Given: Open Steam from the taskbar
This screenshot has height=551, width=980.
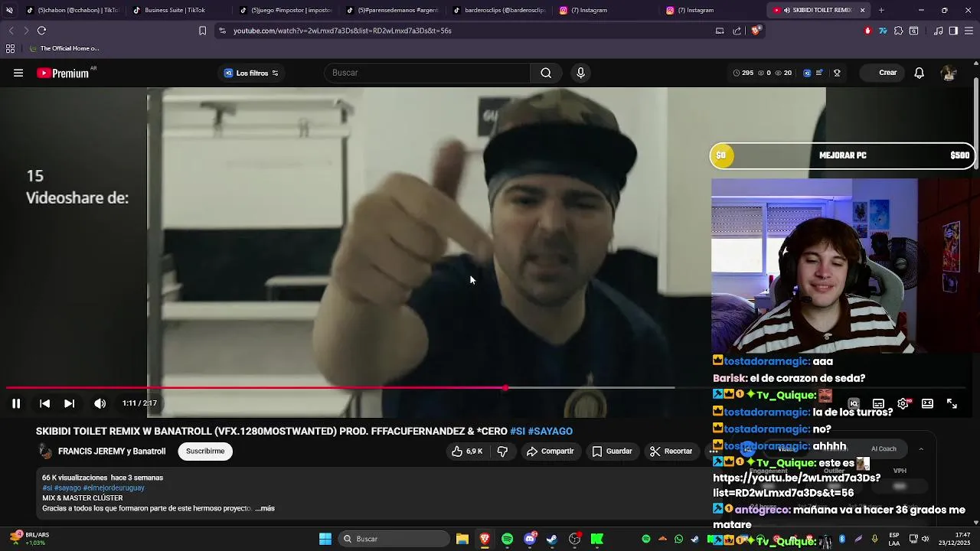Looking at the screenshot, I should 552,539.
